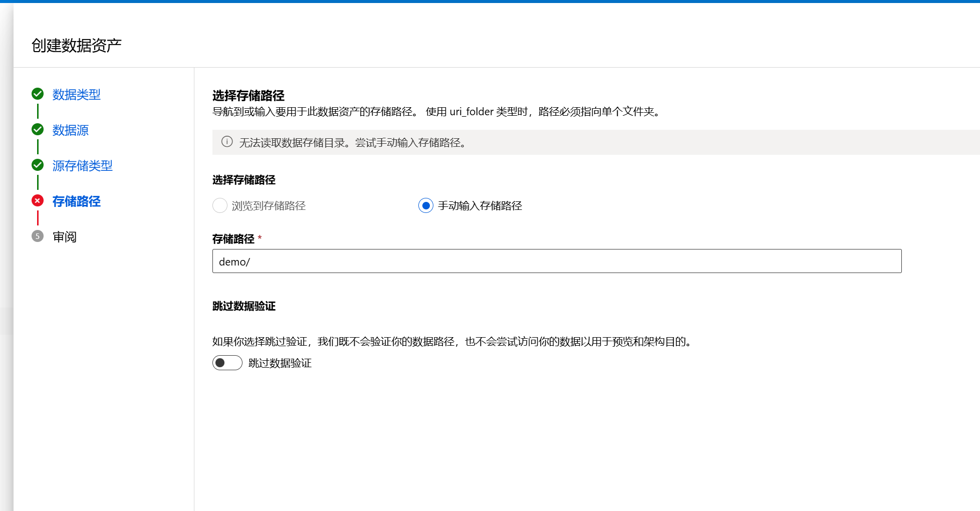Click the selected radio button circle for 手动输入存储路径

pyautogui.click(x=425, y=205)
